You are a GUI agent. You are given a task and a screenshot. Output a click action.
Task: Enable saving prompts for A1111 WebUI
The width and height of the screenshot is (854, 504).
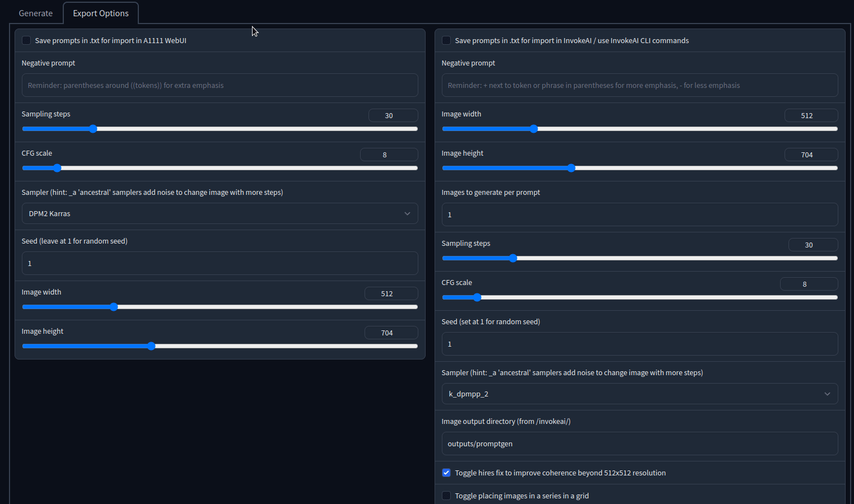click(26, 40)
